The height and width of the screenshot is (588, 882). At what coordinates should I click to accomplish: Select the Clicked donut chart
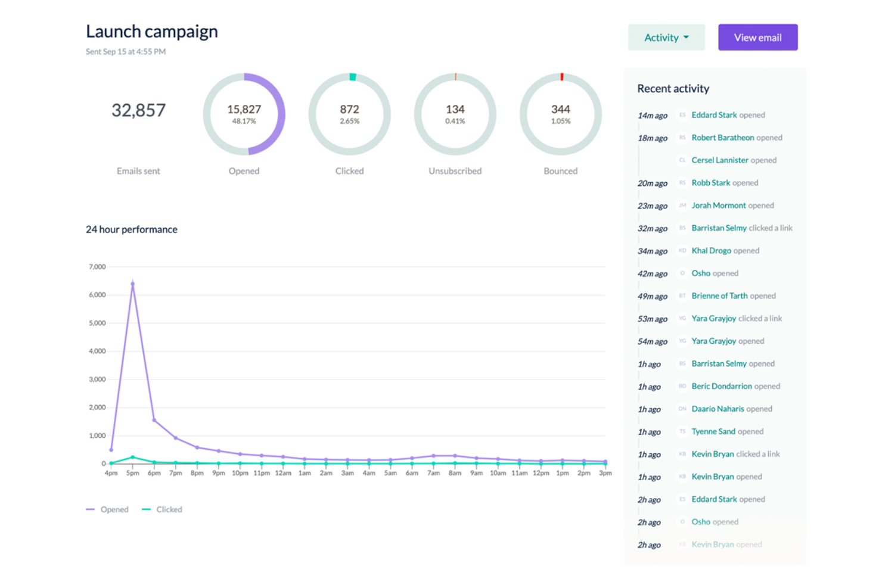[349, 114]
